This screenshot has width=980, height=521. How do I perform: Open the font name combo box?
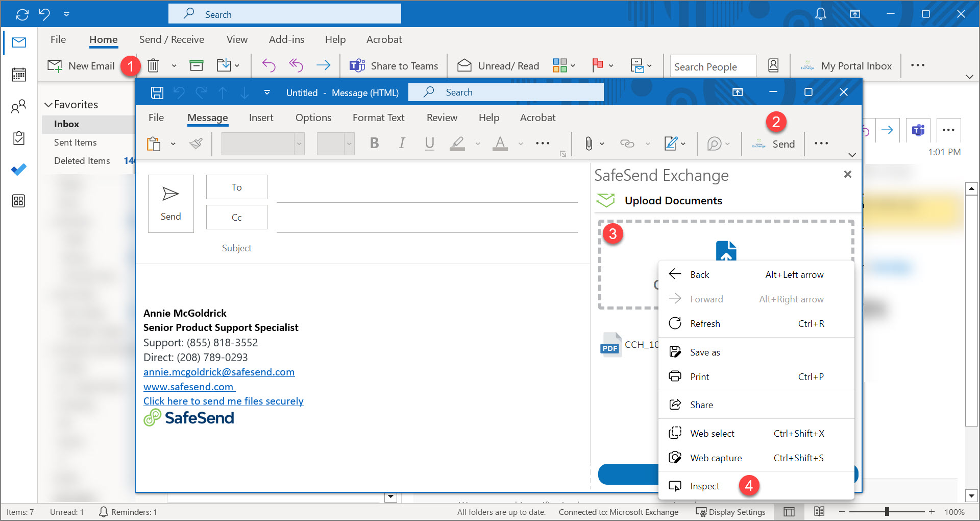point(263,144)
